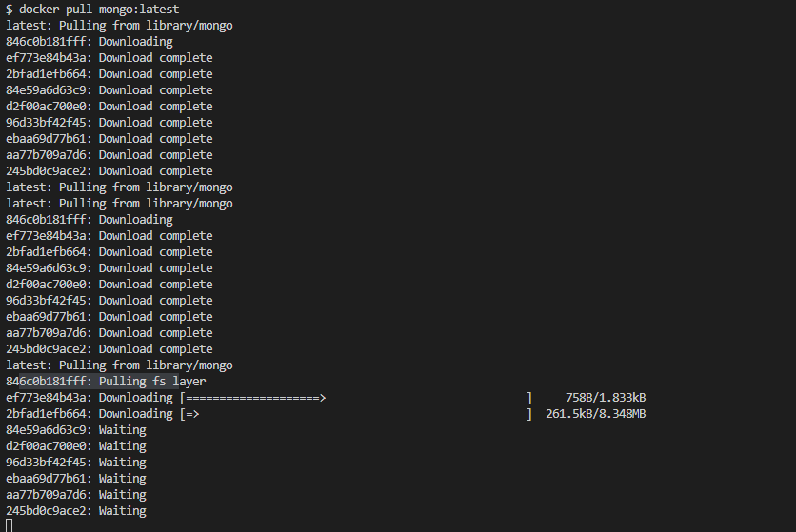Click the last "latest: Pulling from library/mongo" line

point(119,365)
